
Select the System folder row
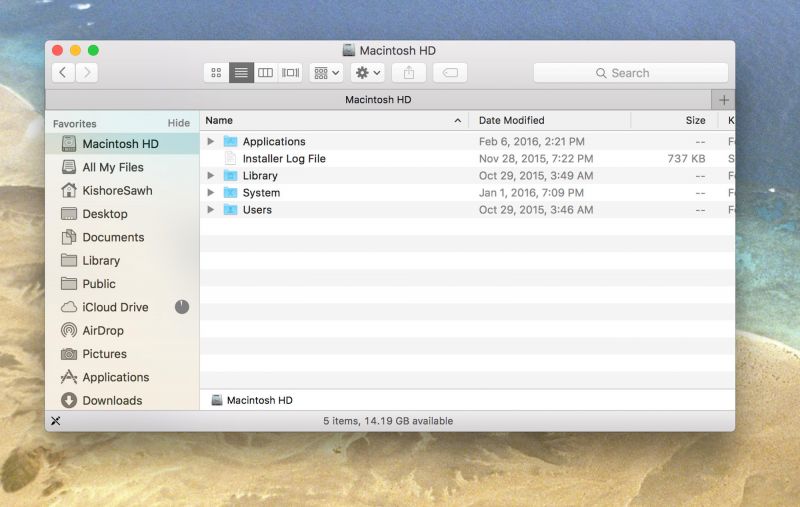pyautogui.click(x=467, y=193)
